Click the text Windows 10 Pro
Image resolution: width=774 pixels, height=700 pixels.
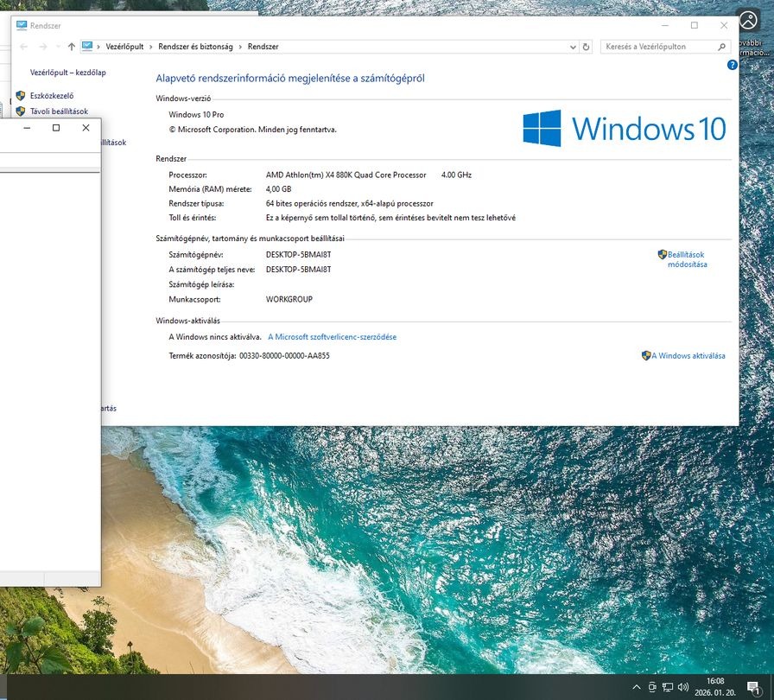[196, 115]
